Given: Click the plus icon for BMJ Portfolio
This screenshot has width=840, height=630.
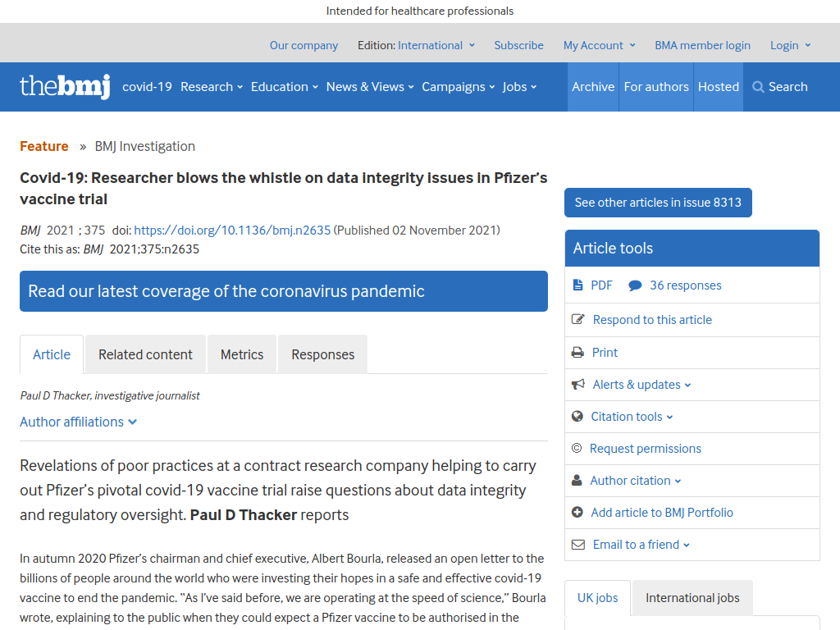Looking at the screenshot, I should (x=577, y=512).
